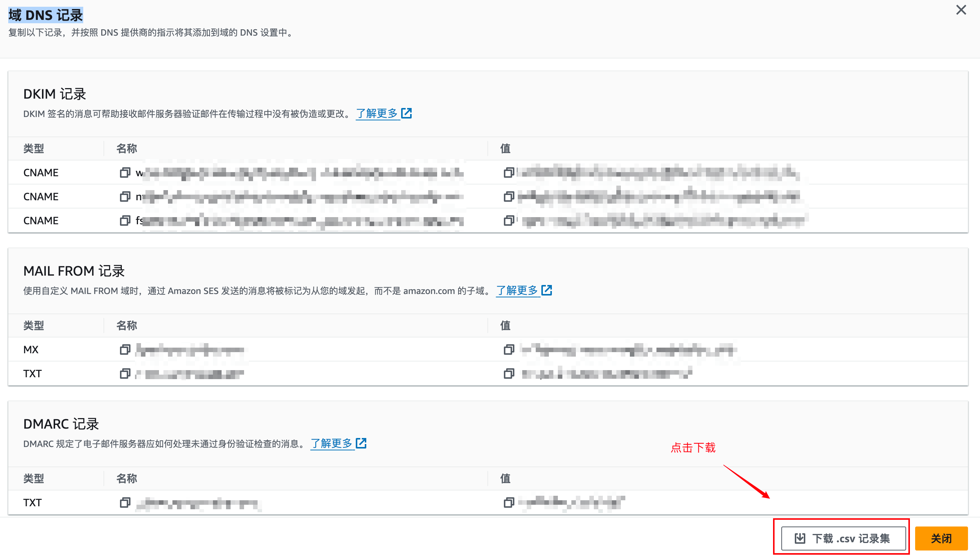Copy name of second DKIM CNAME record
The height and width of the screenshot is (555, 980).
125,197
